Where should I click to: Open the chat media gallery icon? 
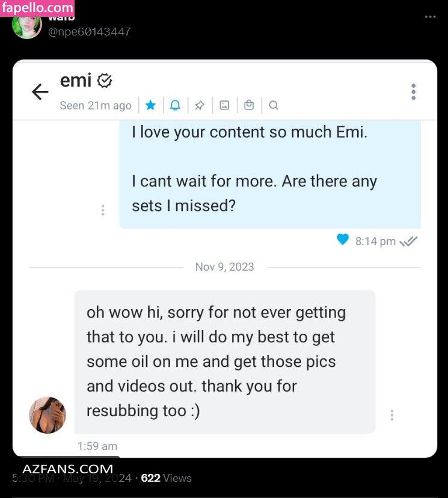(x=224, y=105)
